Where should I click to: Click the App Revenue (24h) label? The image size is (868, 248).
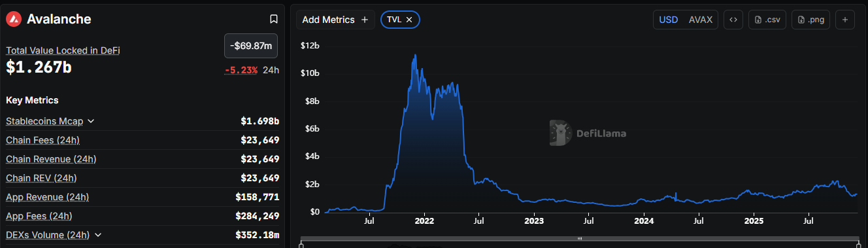click(47, 197)
